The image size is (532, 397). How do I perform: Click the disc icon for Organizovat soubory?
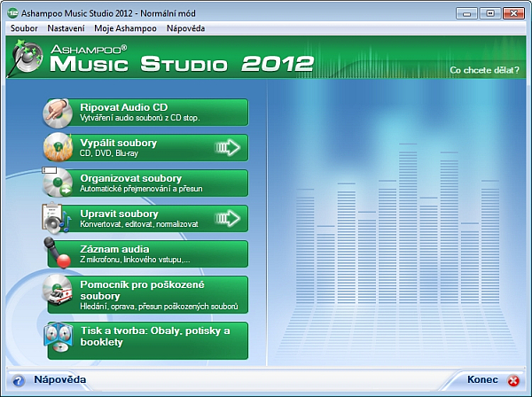pyautogui.click(x=58, y=183)
